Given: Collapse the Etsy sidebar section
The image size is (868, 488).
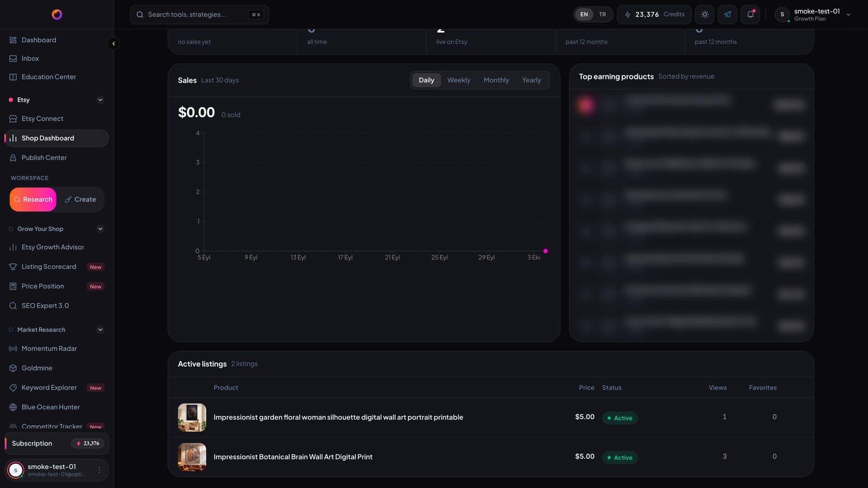Looking at the screenshot, I should point(100,100).
